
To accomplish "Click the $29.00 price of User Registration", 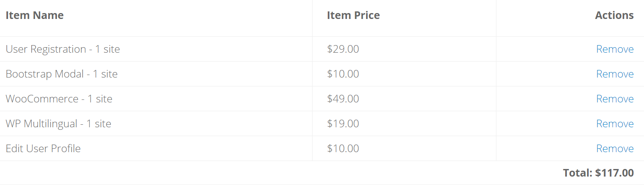I will point(343,49).
